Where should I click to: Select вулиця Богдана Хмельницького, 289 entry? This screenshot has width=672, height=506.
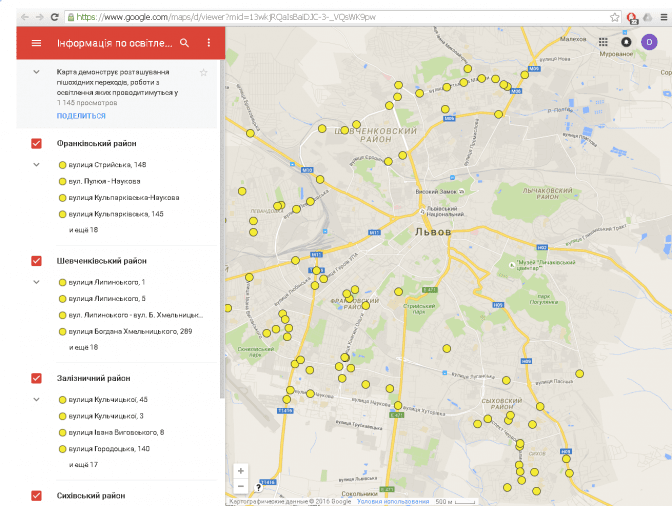[129, 331]
